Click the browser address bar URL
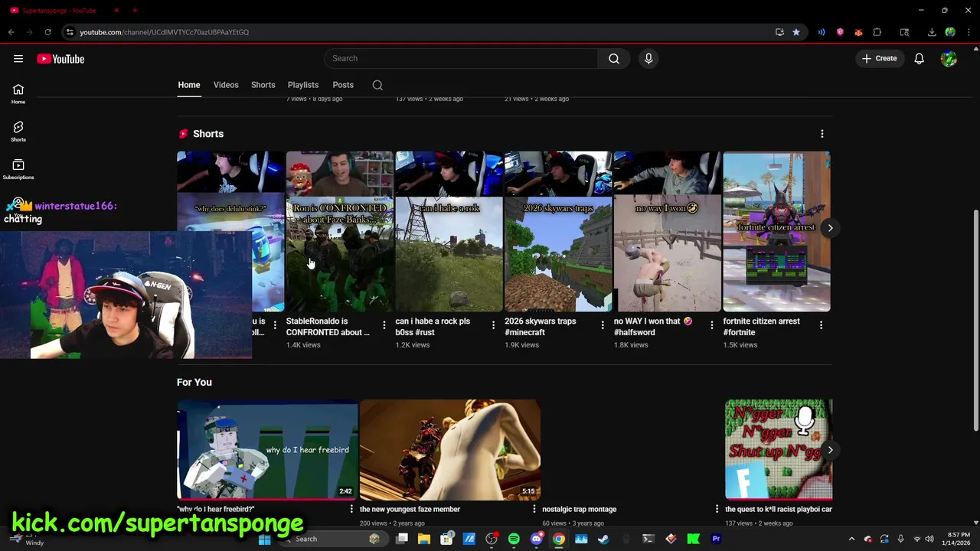This screenshot has width=980, height=551. pyautogui.click(x=164, y=32)
